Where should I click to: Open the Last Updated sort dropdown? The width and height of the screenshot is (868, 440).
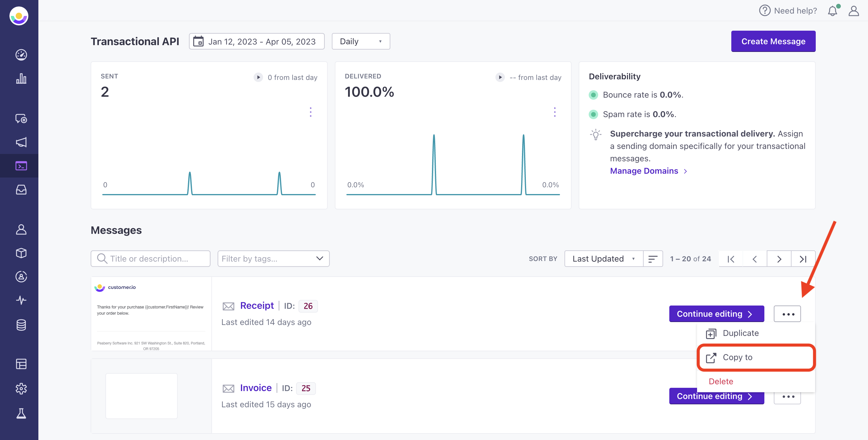[x=603, y=259]
